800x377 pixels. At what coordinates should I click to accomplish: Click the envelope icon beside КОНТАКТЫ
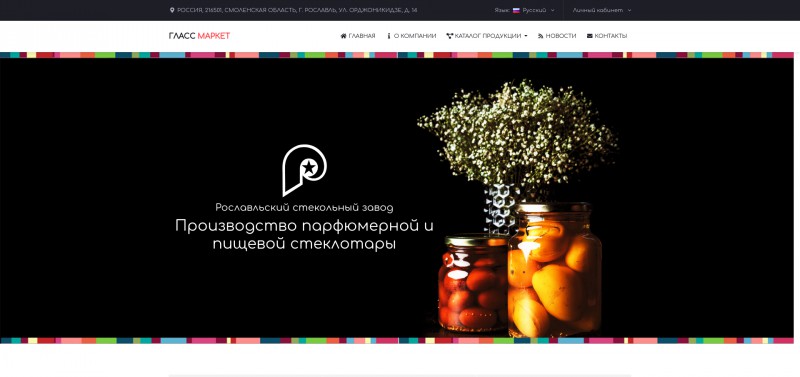coord(590,36)
